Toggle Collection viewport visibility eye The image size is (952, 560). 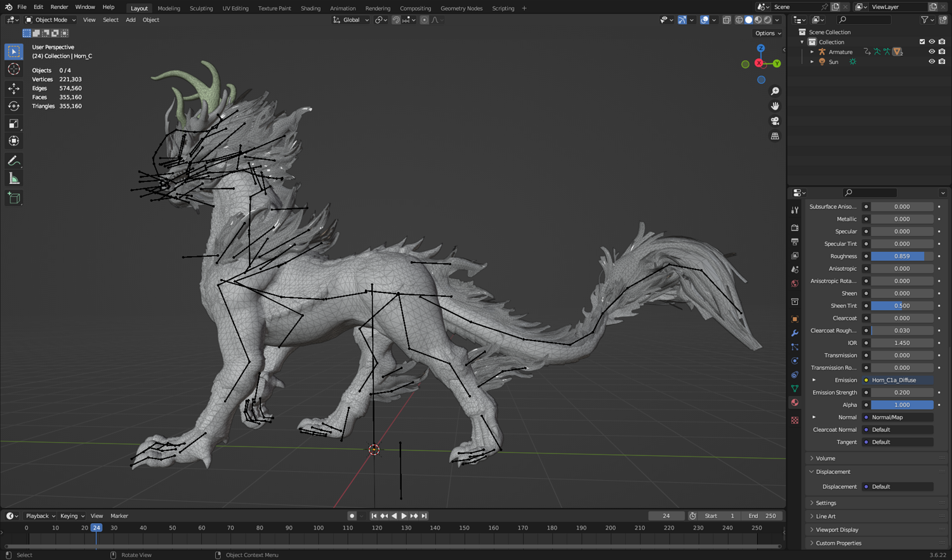click(x=932, y=42)
